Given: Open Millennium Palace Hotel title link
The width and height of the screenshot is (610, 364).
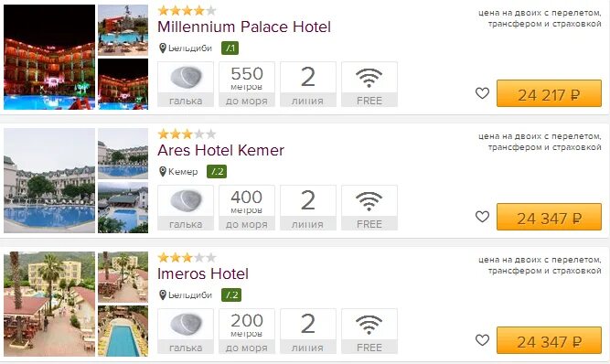Looking at the screenshot, I should tap(244, 27).
